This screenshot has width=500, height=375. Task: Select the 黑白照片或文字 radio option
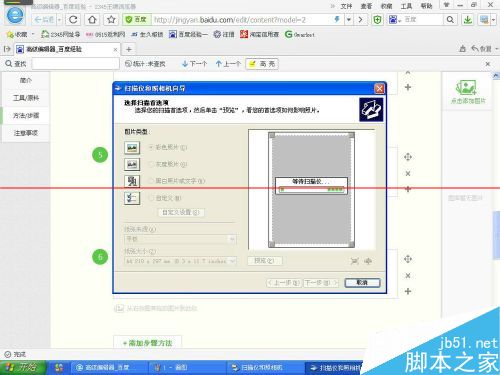coord(151,181)
